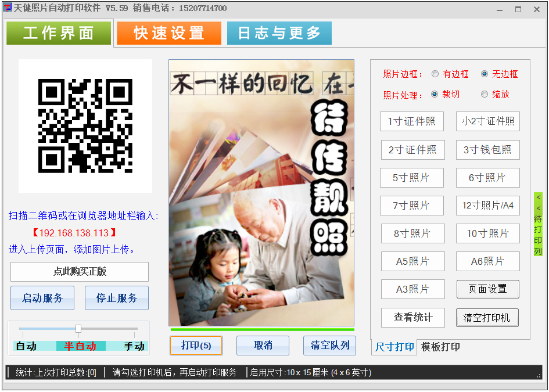The height and width of the screenshot is (392, 549).
Task: Click status text 统计:上次打印总数:[0]
Action: click(56, 372)
